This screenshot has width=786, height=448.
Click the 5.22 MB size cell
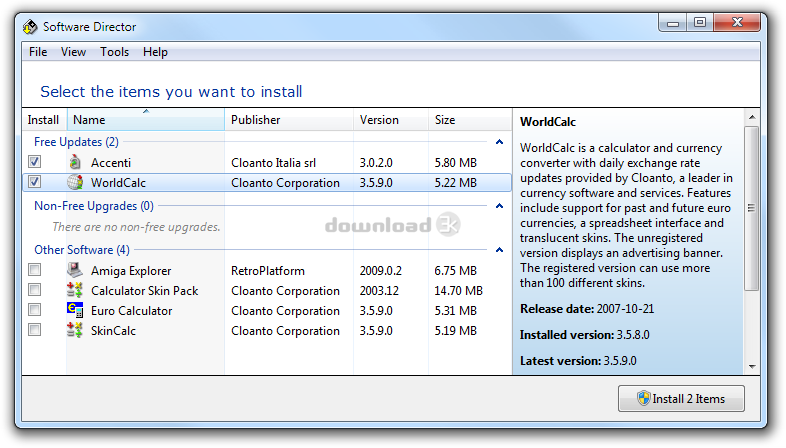click(x=456, y=182)
